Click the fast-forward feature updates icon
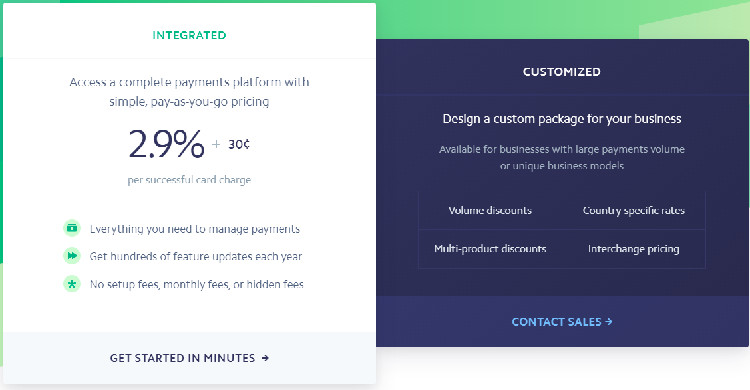This screenshot has height=390, width=750. coord(72,256)
